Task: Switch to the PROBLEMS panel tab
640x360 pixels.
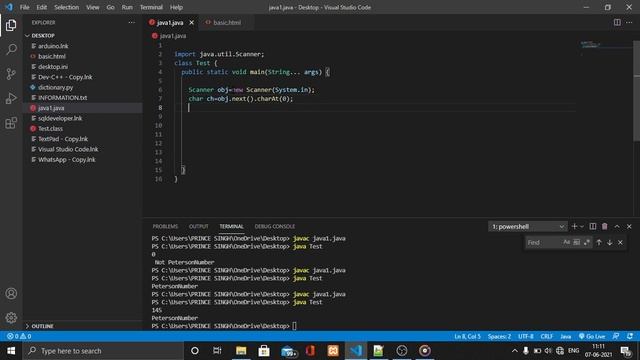Action: (165, 227)
